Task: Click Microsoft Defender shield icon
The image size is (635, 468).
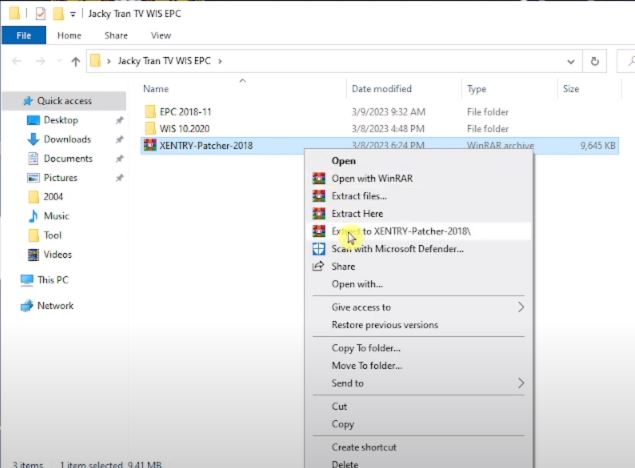Action: [x=319, y=249]
